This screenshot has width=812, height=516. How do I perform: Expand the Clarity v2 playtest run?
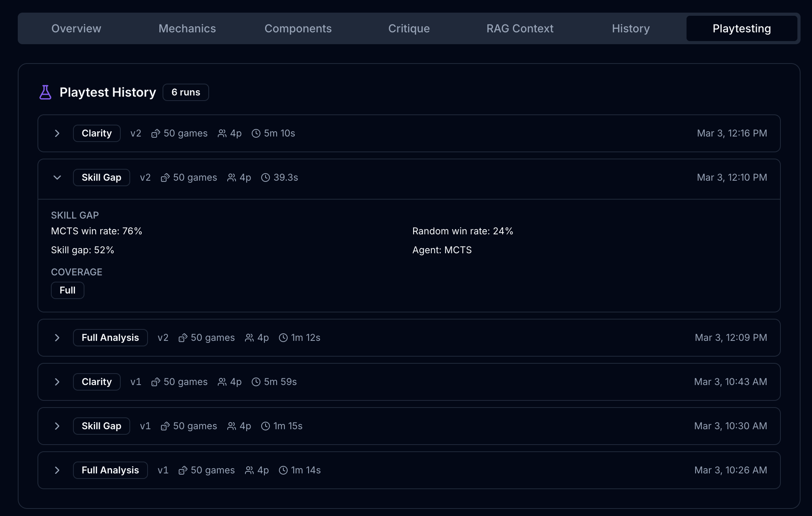(x=57, y=133)
